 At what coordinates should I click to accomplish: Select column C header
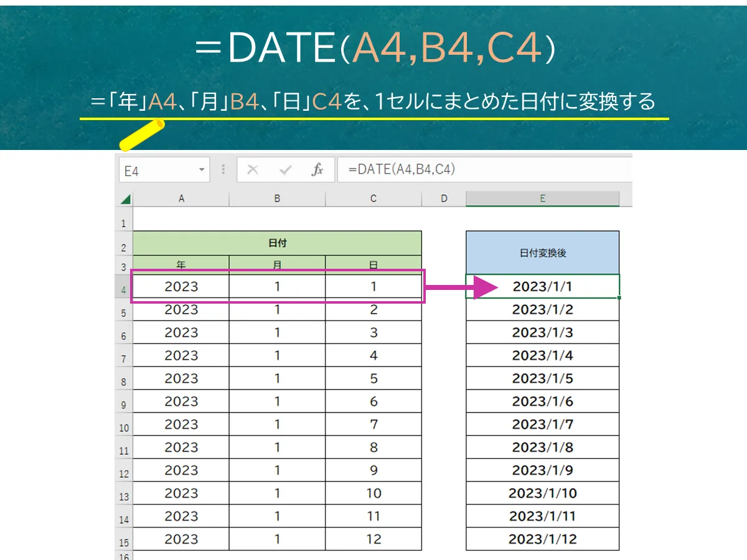click(374, 198)
